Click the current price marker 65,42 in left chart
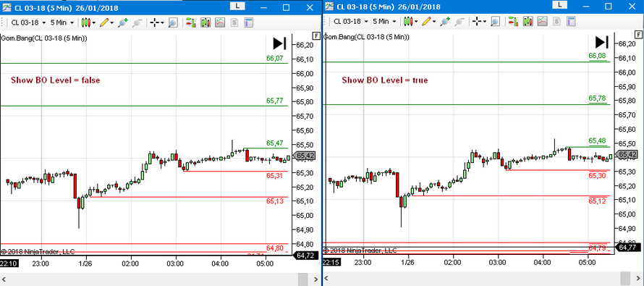This screenshot has width=644, height=286. tap(305, 156)
